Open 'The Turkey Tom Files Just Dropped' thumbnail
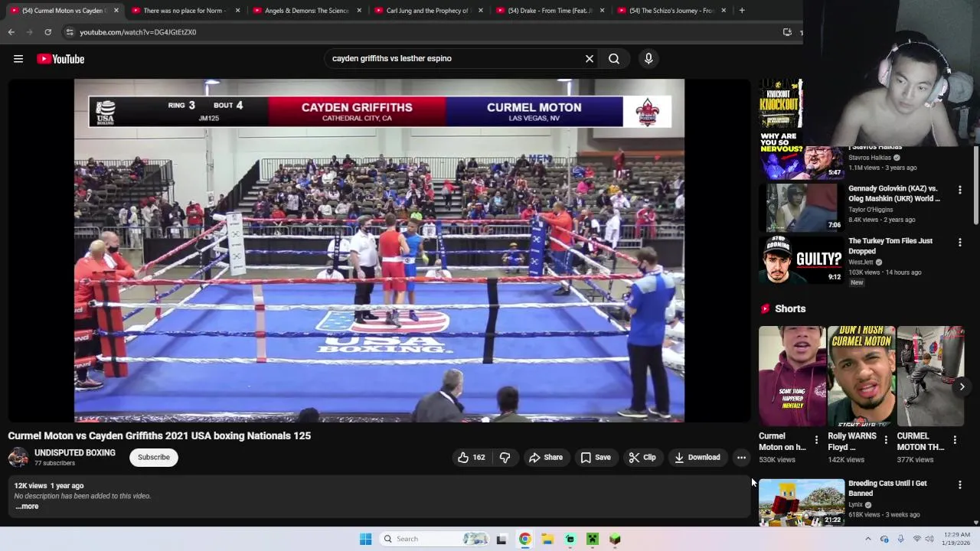 802,259
